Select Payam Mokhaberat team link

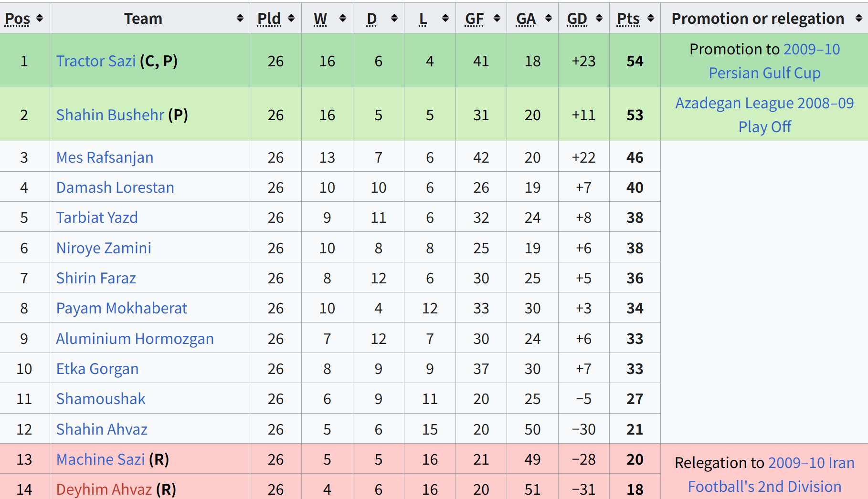click(122, 308)
